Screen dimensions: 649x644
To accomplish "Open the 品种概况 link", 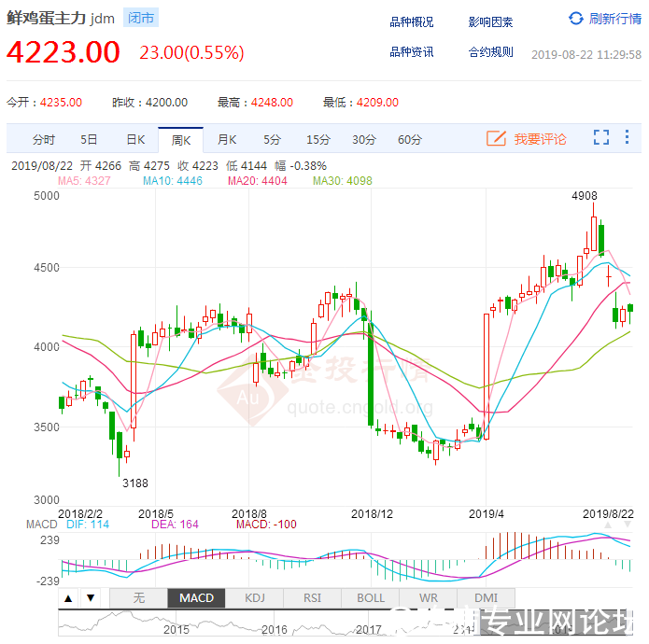I will (412, 21).
